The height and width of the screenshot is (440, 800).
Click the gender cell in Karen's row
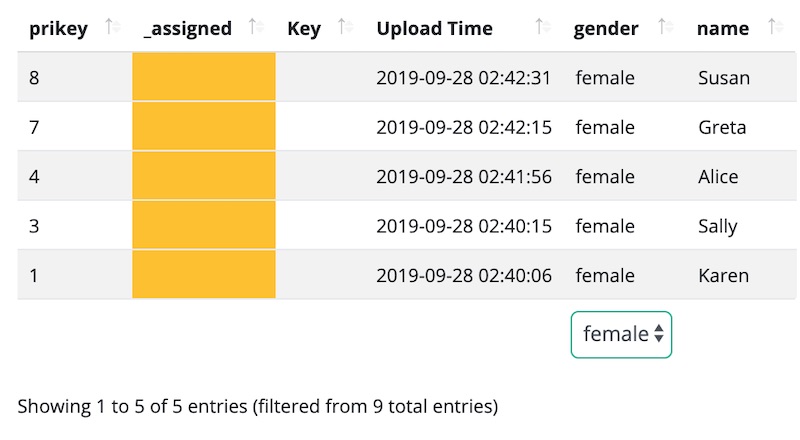(x=605, y=275)
